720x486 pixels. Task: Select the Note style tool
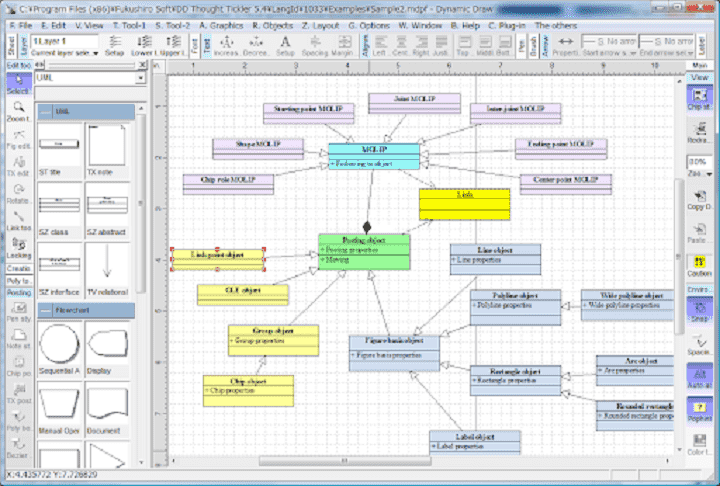point(19,339)
